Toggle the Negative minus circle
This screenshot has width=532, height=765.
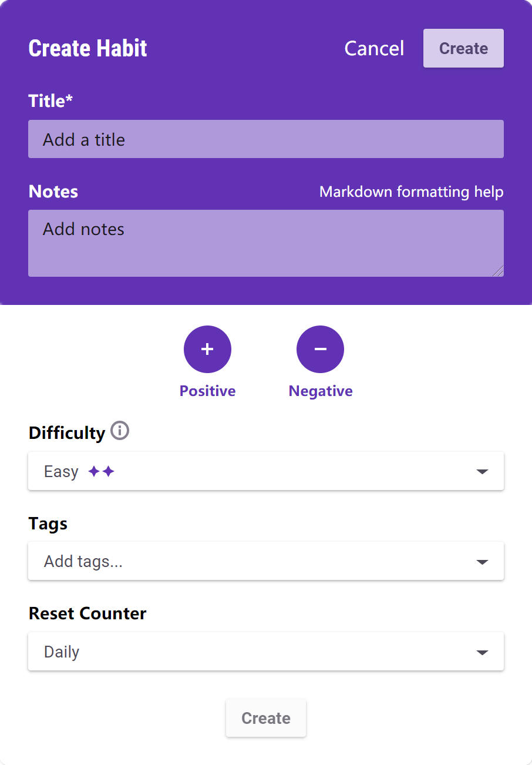(x=320, y=349)
